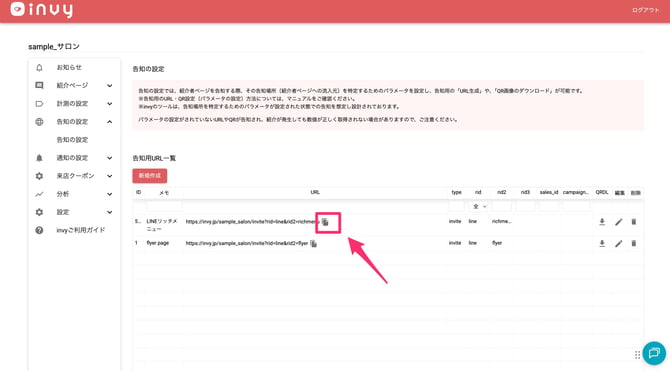Focus the rid3 filter input
This screenshot has height=371, width=670.
[525, 206]
